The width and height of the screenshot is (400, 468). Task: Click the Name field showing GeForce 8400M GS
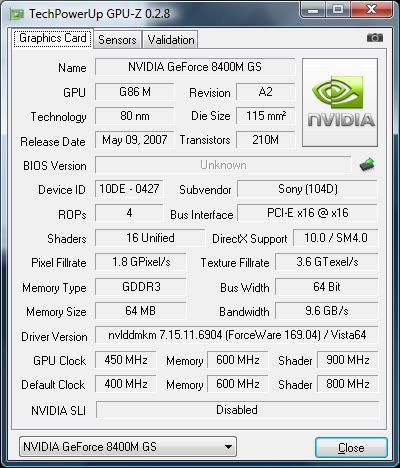(x=195, y=67)
